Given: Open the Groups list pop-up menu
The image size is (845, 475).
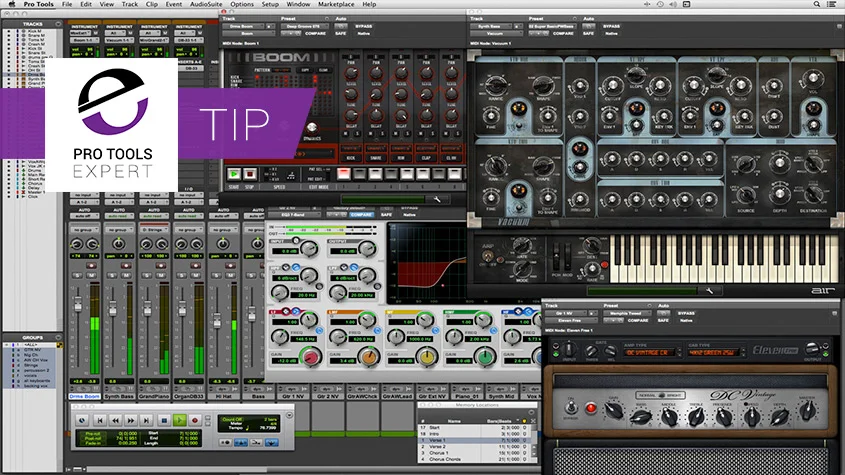Looking at the screenshot, I should [58, 337].
